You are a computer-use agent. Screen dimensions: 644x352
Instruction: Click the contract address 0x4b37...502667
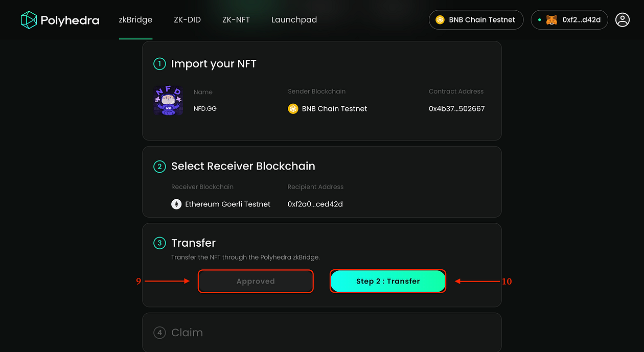click(456, 108)
